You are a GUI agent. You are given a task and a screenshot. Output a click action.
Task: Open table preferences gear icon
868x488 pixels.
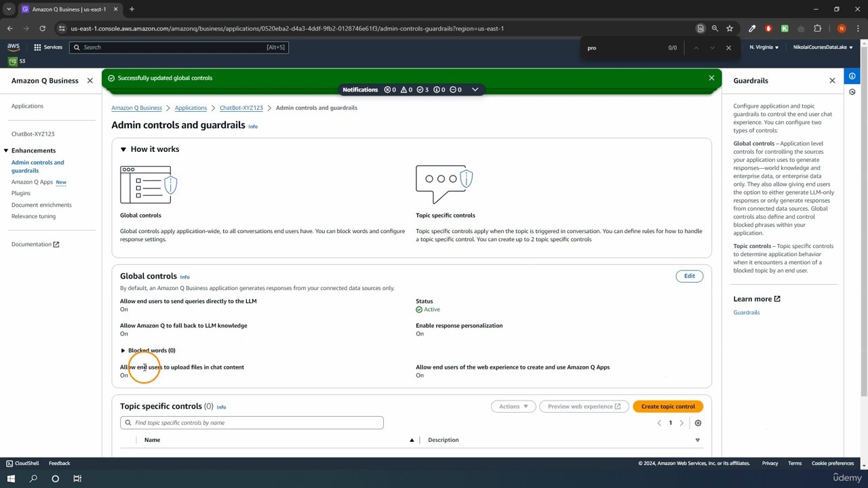[x=698, y=423]
